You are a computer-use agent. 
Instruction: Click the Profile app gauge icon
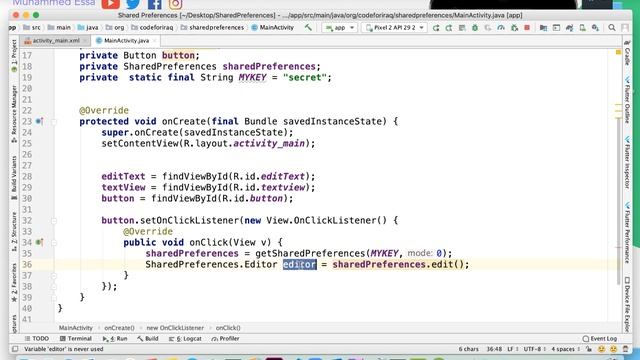(x=501, y=28)
